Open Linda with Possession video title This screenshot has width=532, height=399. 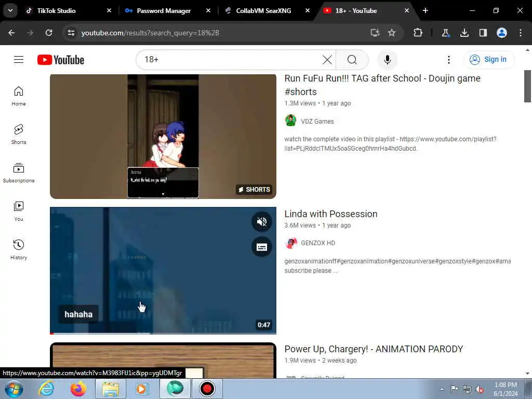331,214
